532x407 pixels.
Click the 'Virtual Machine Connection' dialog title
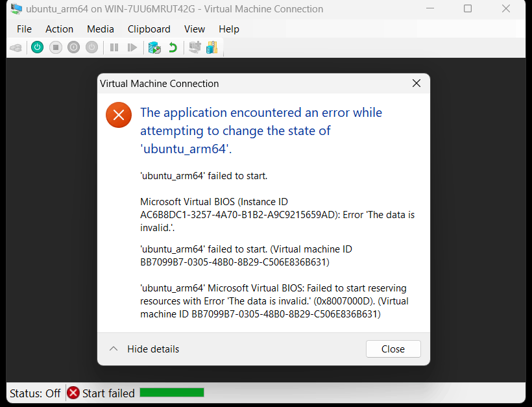[x=159, y=84]
